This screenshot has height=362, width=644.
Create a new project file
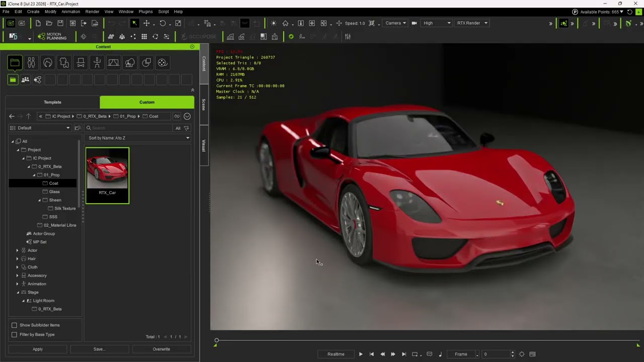[38, 23]
